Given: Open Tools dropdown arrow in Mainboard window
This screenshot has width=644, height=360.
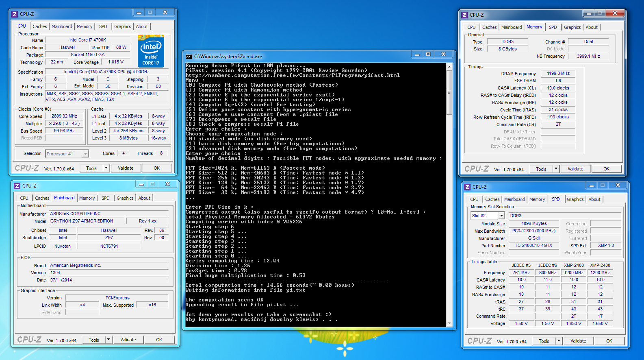Looking at the screenshot, I should (109, 340).
